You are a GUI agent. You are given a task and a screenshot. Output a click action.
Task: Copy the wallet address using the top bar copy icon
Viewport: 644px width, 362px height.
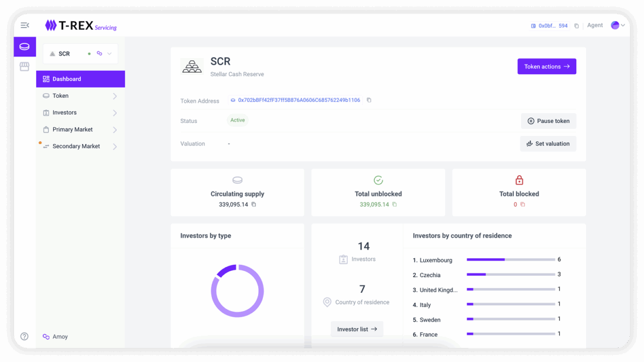pyautogui.click(x=576, y=25)
